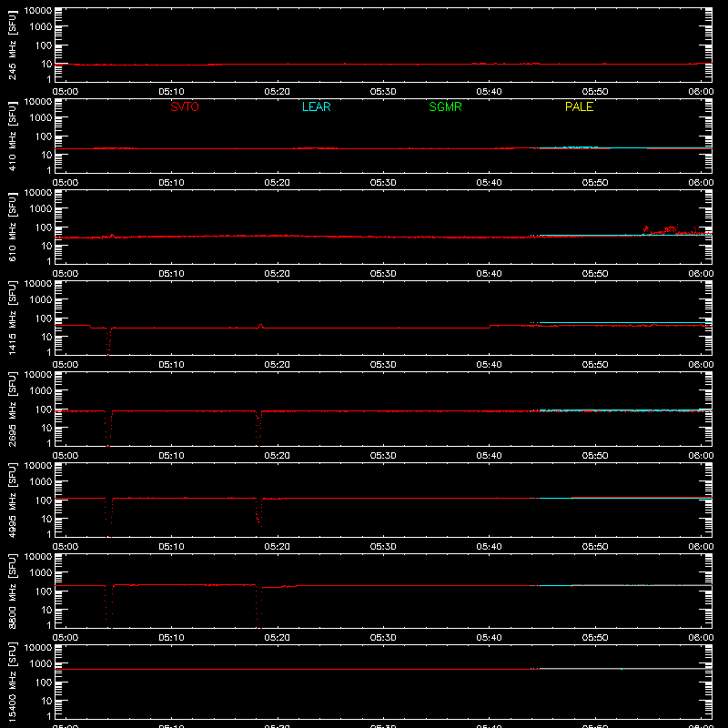Image resolution: width=728 pixels, height=728 pixels.
Task: Click 05:10 tick under the 4995 MHz panel
Action: (171, 547)
